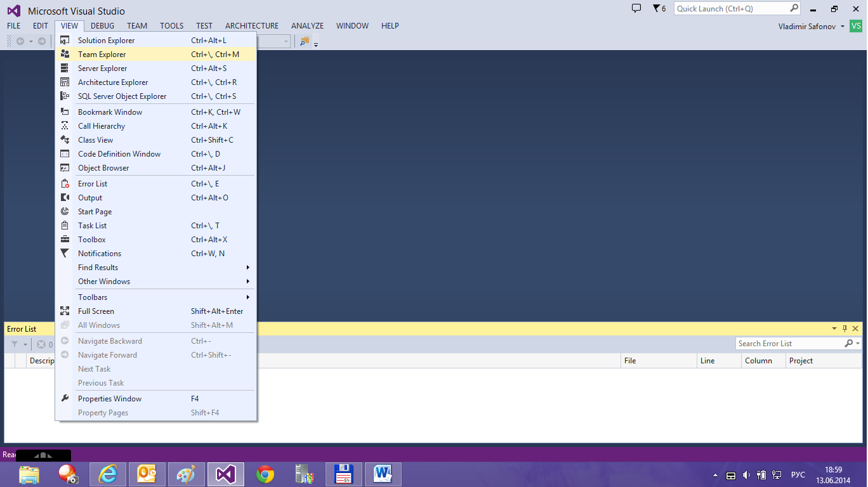Select Team Explorer menu entry
The image size is (868, 487).
155,55
